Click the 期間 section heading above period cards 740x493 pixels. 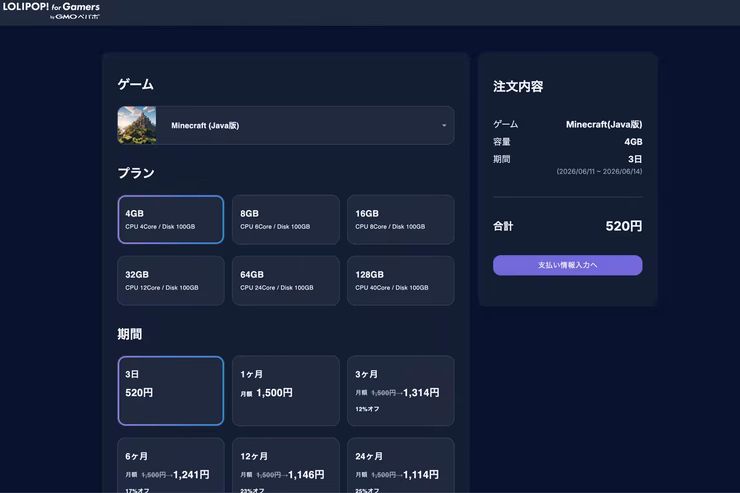pyautogui.click(x=130, y=334)
